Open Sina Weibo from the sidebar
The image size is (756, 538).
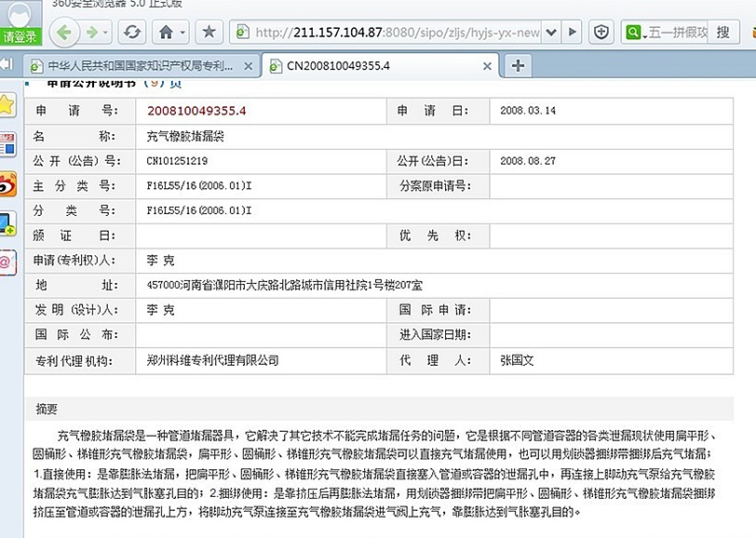[x=7, y=183]
